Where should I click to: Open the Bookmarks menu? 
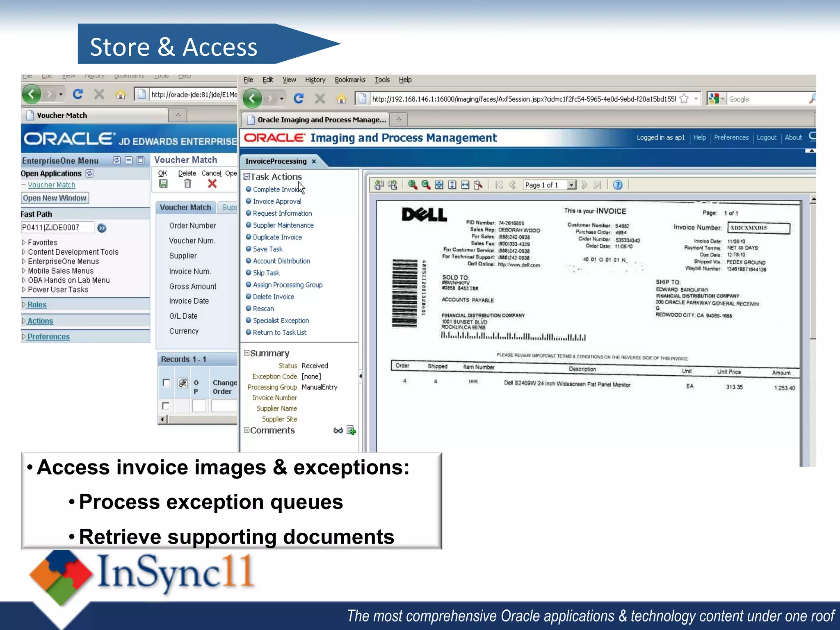(x=350, y=80)
